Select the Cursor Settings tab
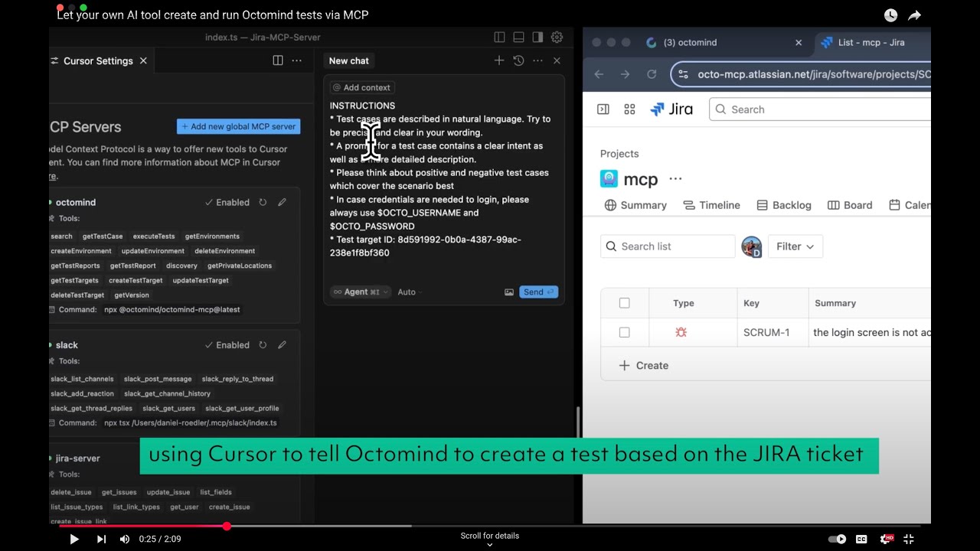 pos(98,60)
